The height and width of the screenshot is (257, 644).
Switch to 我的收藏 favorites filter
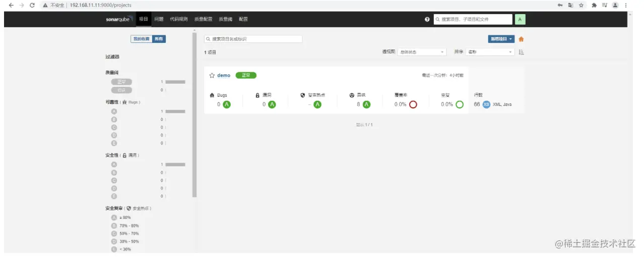tap(141, 39)
